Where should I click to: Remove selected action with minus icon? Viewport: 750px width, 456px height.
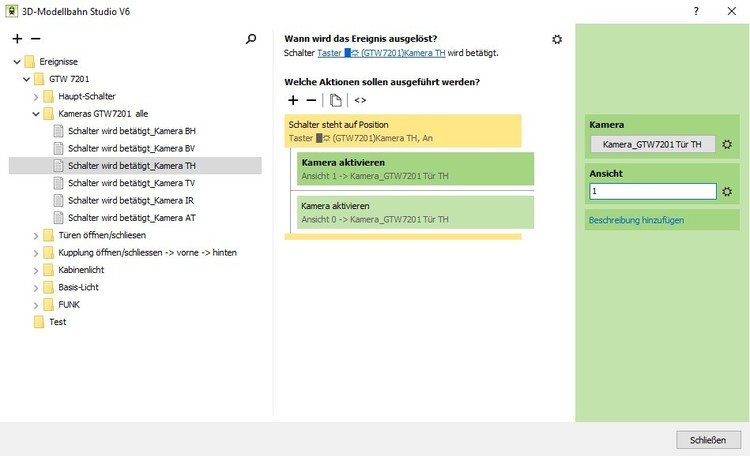pos(311,100)
